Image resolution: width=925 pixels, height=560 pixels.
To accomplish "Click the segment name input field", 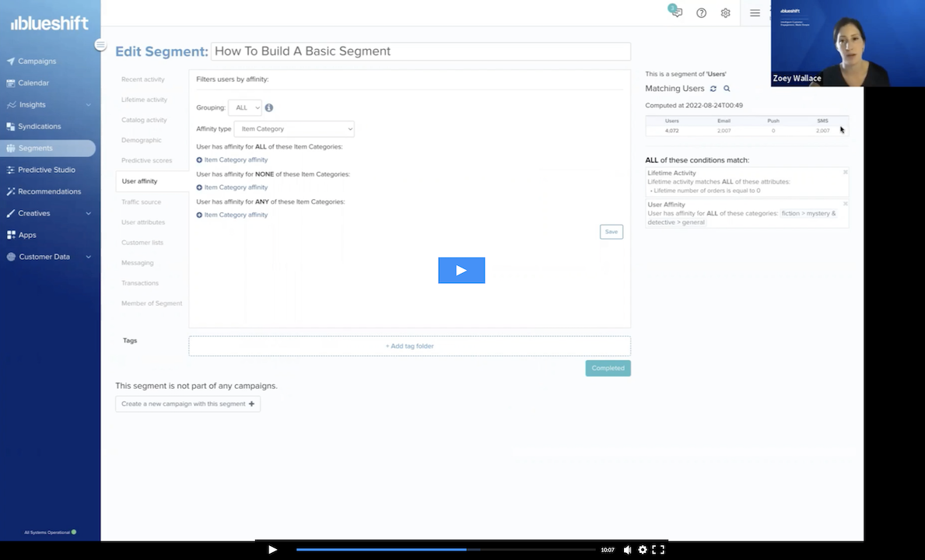I will tap(421, 51).
